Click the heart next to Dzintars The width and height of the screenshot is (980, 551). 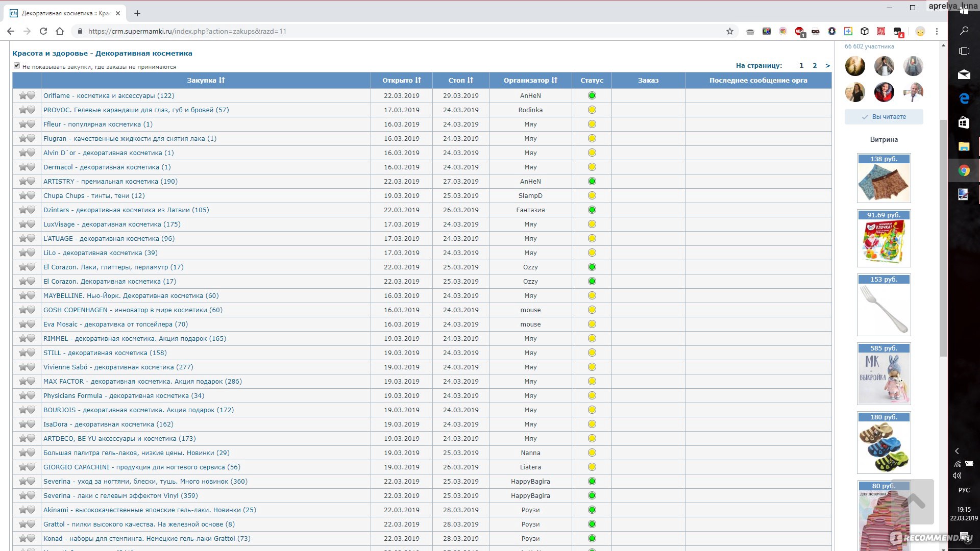31,210
